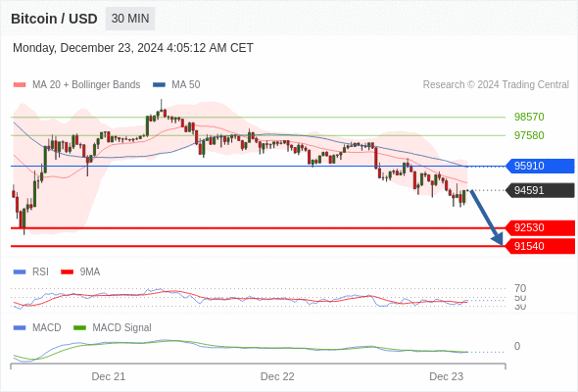Screen dimensions: 578x392
Task: Click the RSI legend blue swatch
Action: click(x=20, y=272)
